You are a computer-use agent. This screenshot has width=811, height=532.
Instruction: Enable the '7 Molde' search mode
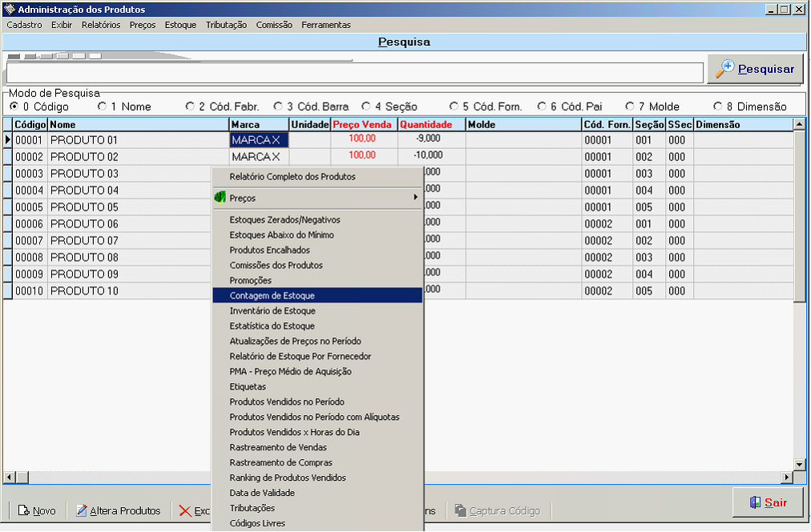(630, 106)
